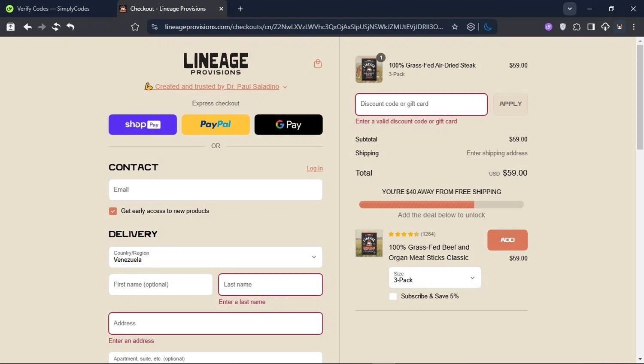The image size is (644, 364).
Task: Click the browser back arrow
Action: click(27, 27)
